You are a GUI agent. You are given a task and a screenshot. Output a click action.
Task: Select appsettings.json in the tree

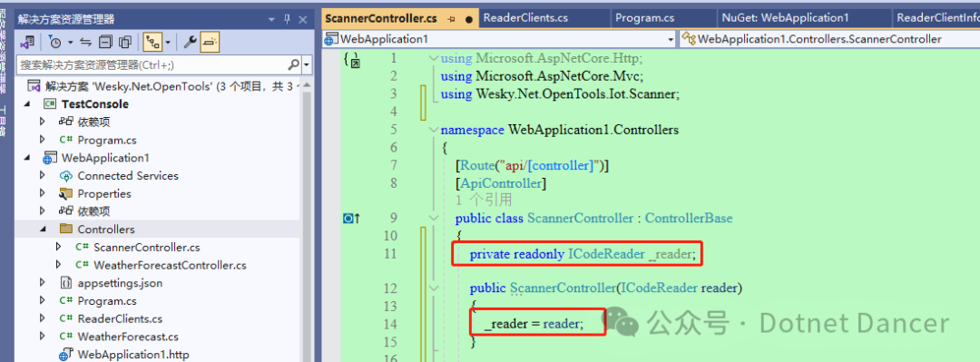(120, 282)
